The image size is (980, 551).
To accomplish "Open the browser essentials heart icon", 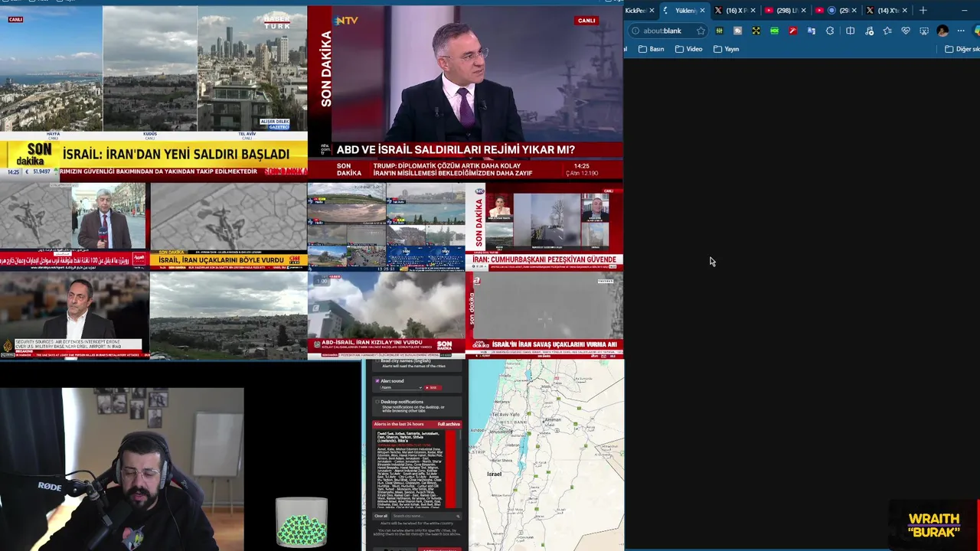I will 906,31.
